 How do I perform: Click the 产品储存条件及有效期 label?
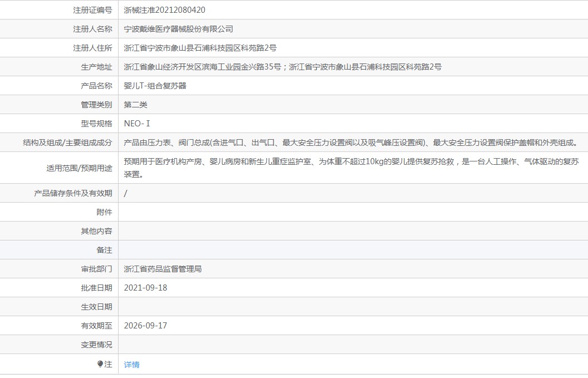click(x=73, y=193)
